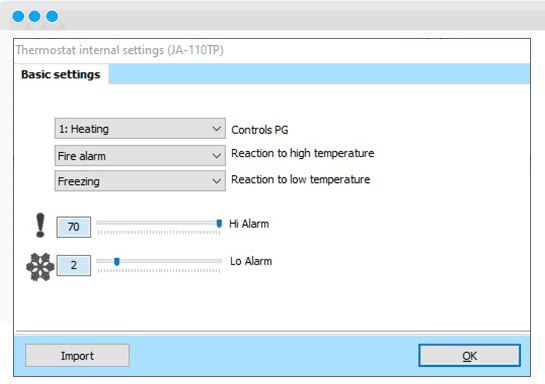The image size is (545, 384).
Task: Click the Import button
Action: point(77,356)
